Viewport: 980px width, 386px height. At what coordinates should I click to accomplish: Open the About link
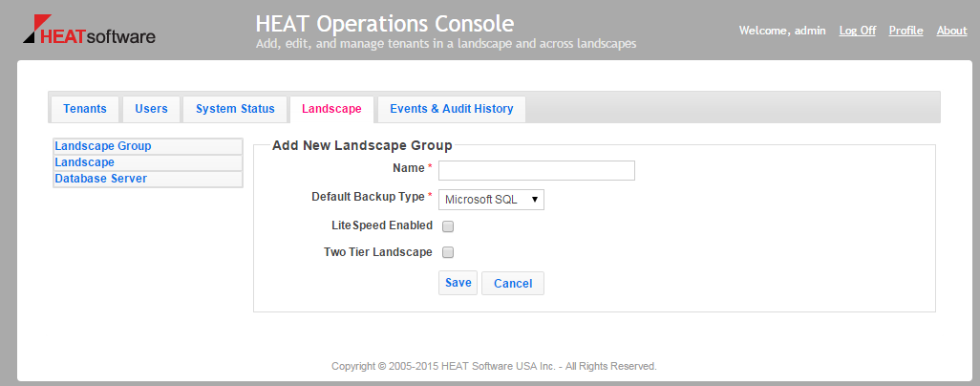click(x=952, y=31)
